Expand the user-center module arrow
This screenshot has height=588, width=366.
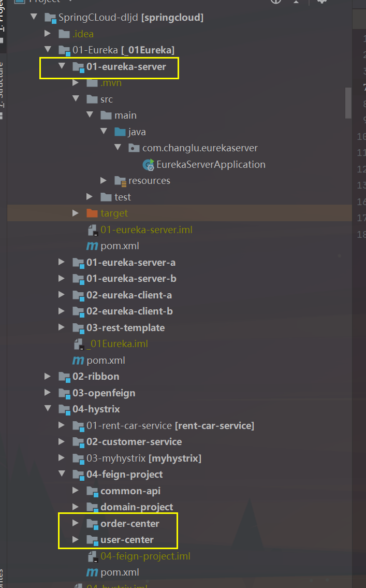click(76, 539)
